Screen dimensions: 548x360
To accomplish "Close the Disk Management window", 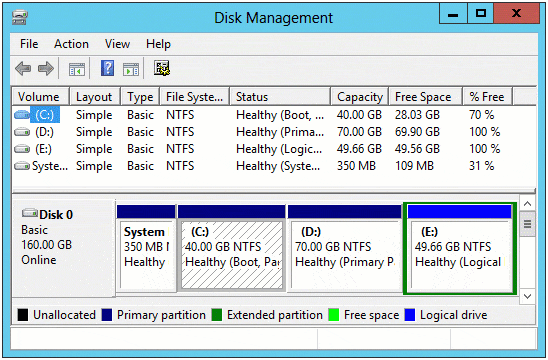I will coord(517,14).
